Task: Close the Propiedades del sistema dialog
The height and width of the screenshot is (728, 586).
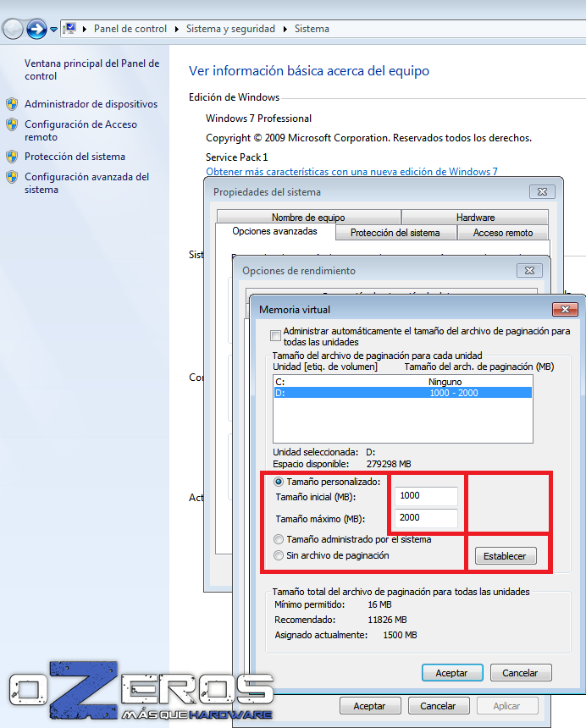Action: [x=542, y=192]
